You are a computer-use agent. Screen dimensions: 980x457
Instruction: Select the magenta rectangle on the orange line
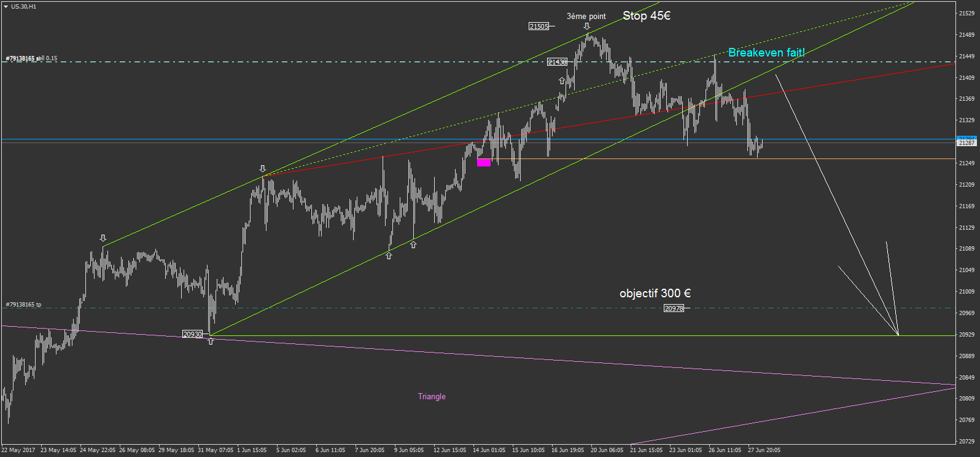click(x=484, y=163)
